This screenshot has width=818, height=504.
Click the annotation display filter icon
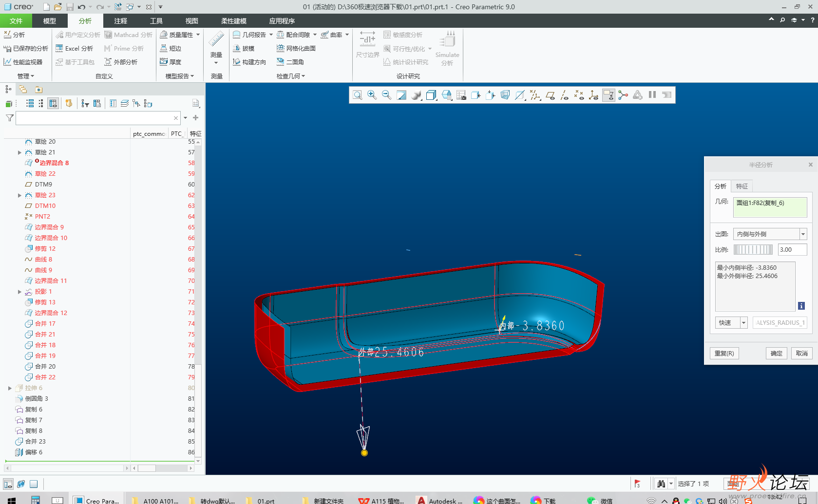609,95
